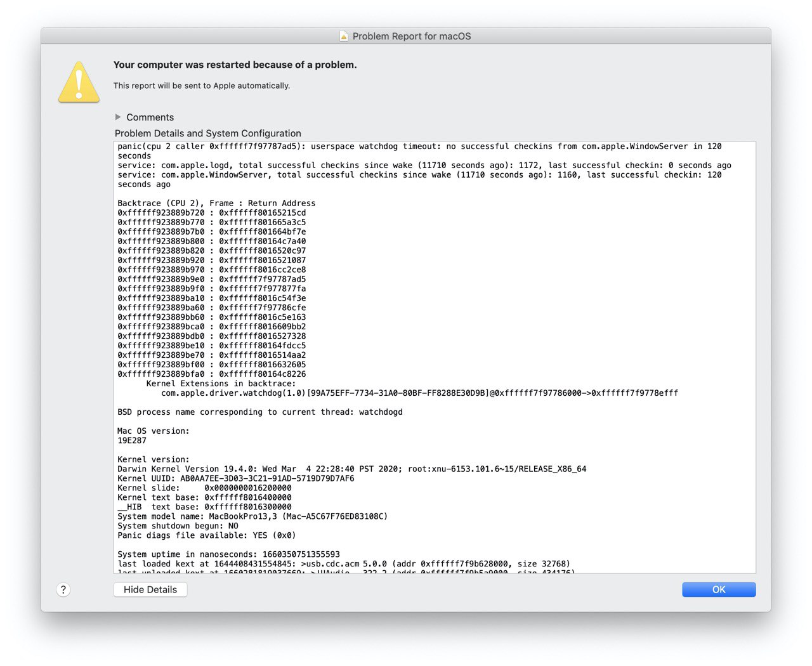Click the 'Problem Report for macOS' window title

point(412,36)
